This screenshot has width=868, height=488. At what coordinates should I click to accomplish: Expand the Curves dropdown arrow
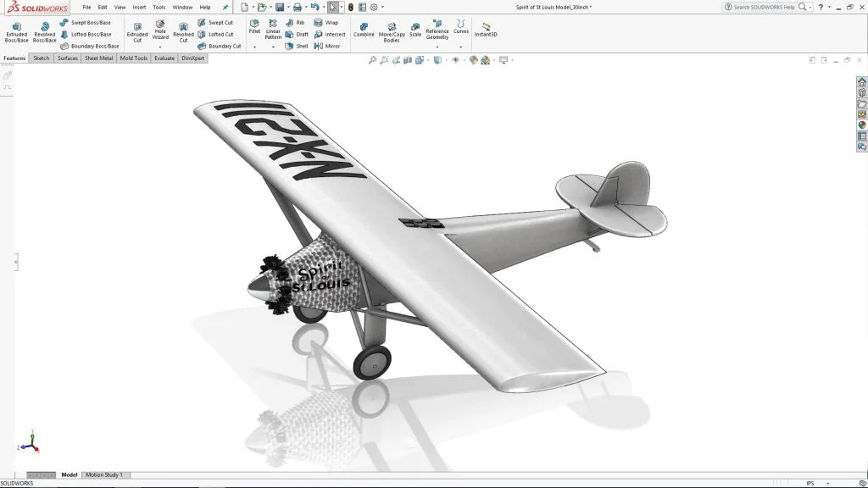pos(460,47)
